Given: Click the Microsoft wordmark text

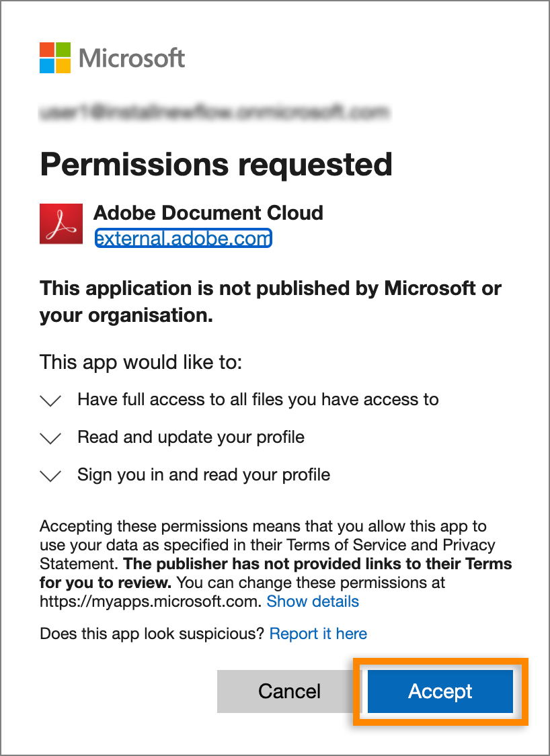Looking at the screenshot, I should (132, 58).
